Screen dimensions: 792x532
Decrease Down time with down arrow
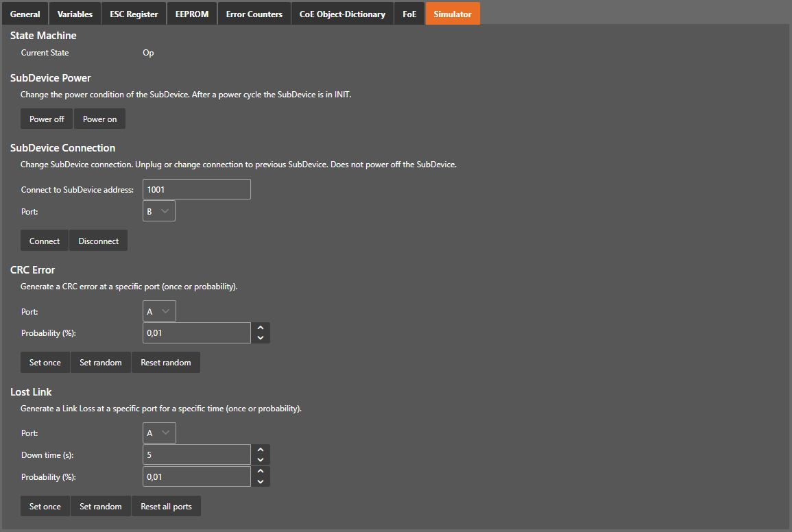261,460
